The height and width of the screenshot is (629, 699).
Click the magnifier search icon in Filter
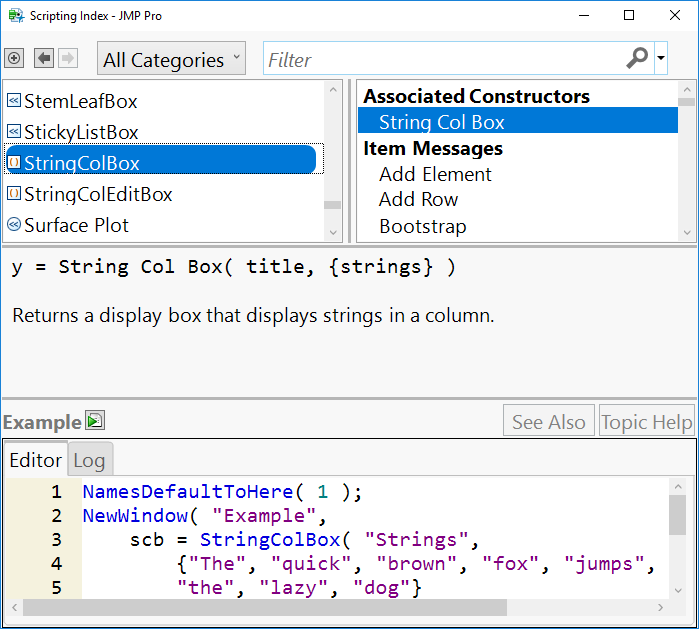pos(637,59)
